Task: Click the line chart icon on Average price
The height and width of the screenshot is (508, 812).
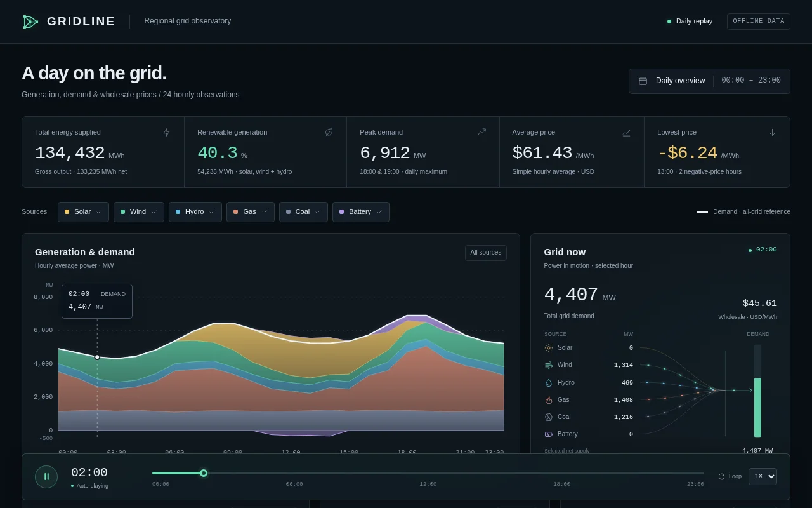Action: tap(626, 132)
